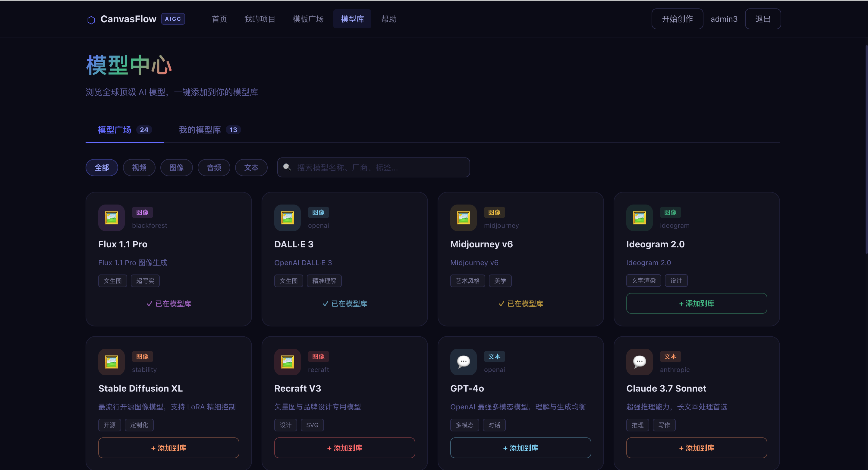Image resolution: width=868 pixels, height=470 pixels.
Task: Click the 对话 tag on GPT-4o card
Action: [x=494, y=425]
